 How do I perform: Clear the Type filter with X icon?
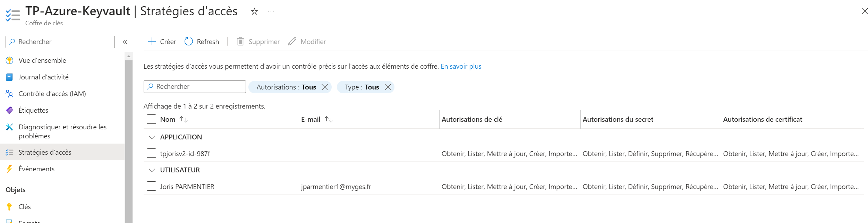tap(388, 87)
